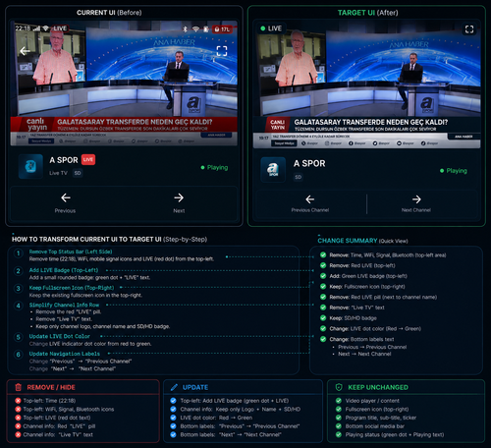The width and height of the screenshot is (491, 448).
Task: Click green check beside 'Bottom social media bar'
Action: [339, 426]
